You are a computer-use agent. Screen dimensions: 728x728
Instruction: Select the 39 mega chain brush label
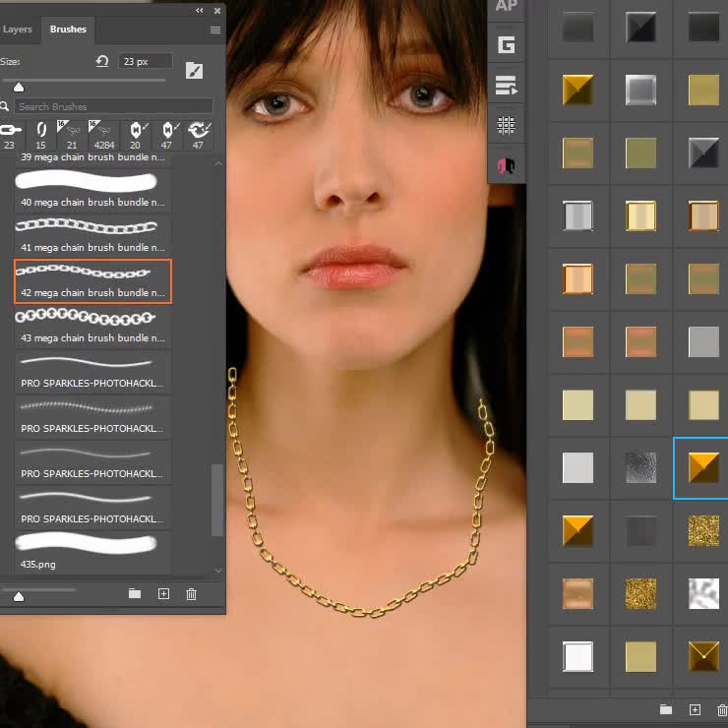pyautogui.click(x=92, y=157)
